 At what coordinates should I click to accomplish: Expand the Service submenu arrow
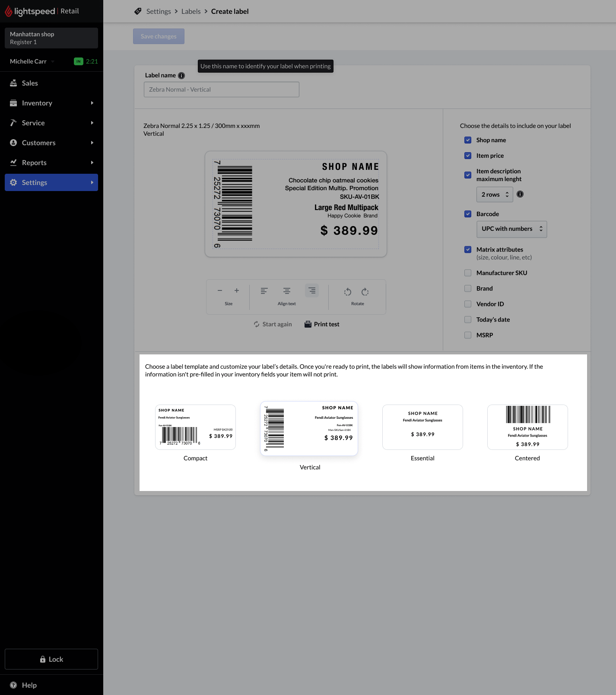point(92,123)
